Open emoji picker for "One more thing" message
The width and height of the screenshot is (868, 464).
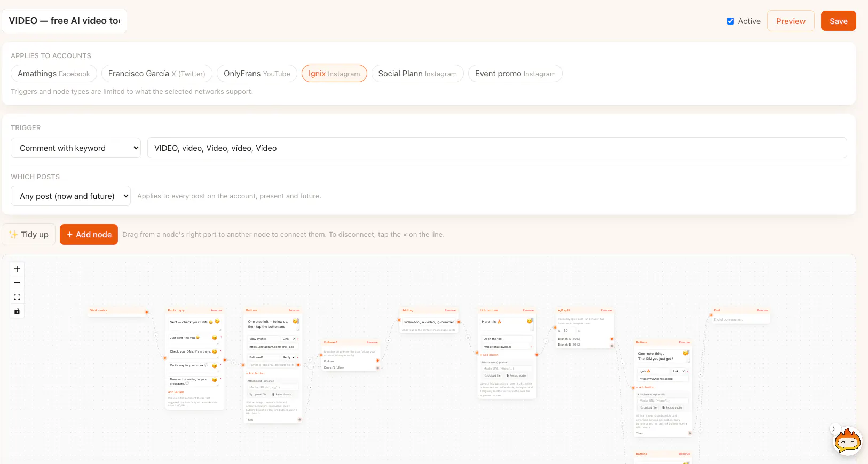tap(685, 353)
